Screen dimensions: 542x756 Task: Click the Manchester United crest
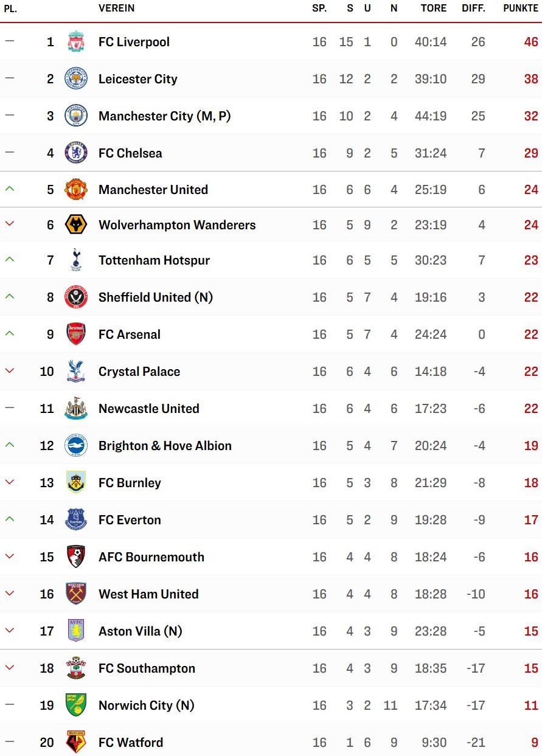(76, 190)
